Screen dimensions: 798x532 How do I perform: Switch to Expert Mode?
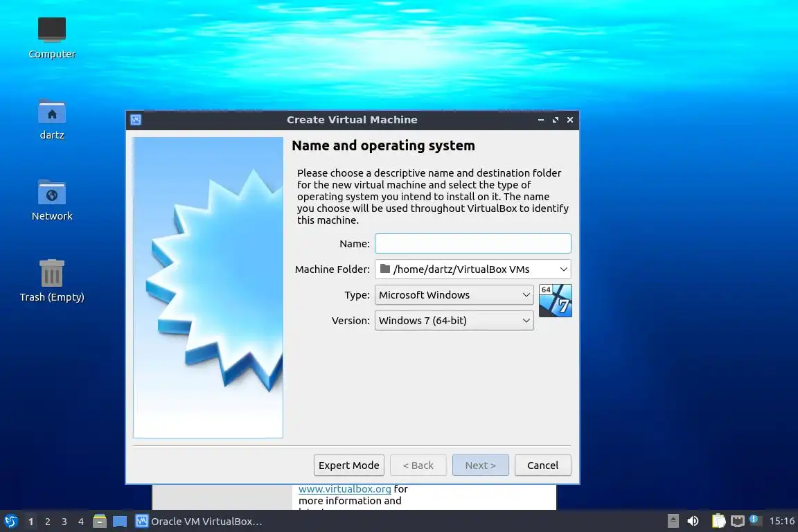tap(348, 465)
